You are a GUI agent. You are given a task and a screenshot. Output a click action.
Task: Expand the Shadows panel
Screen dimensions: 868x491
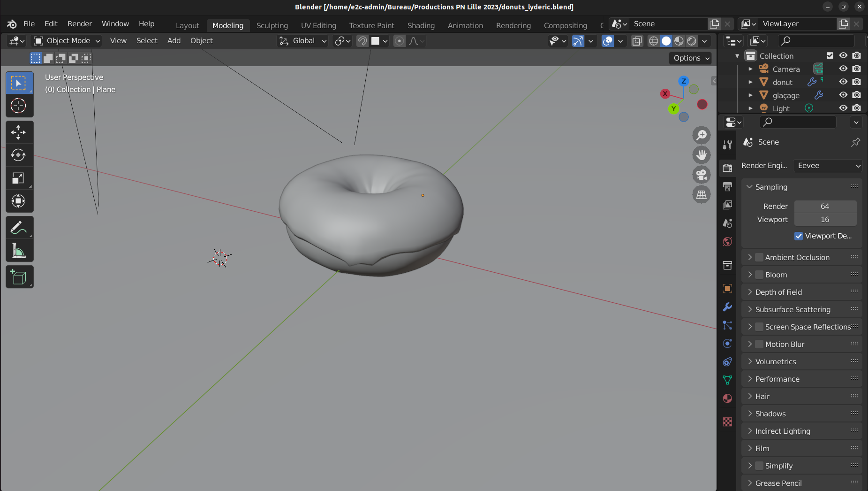point(770,414)
